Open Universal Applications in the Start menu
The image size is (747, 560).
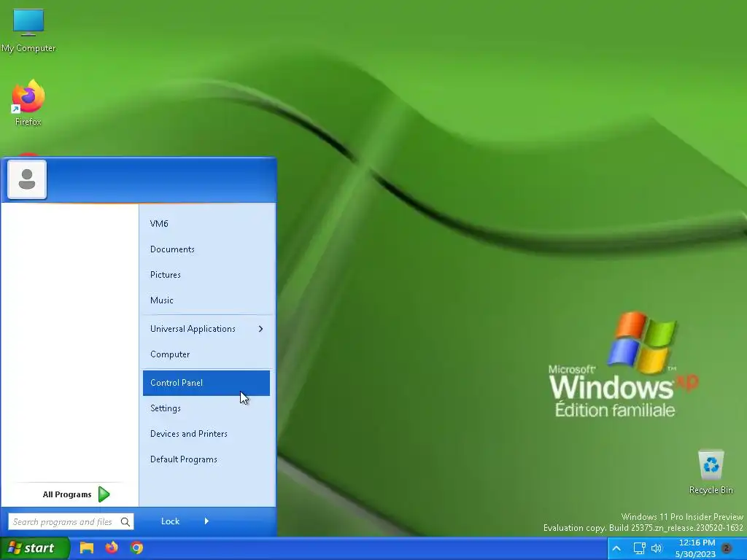click(x=206, y=329)
